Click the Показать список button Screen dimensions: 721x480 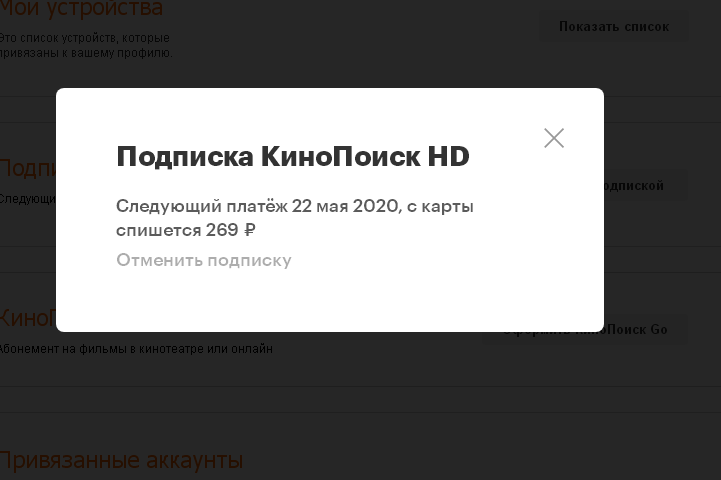614,27
